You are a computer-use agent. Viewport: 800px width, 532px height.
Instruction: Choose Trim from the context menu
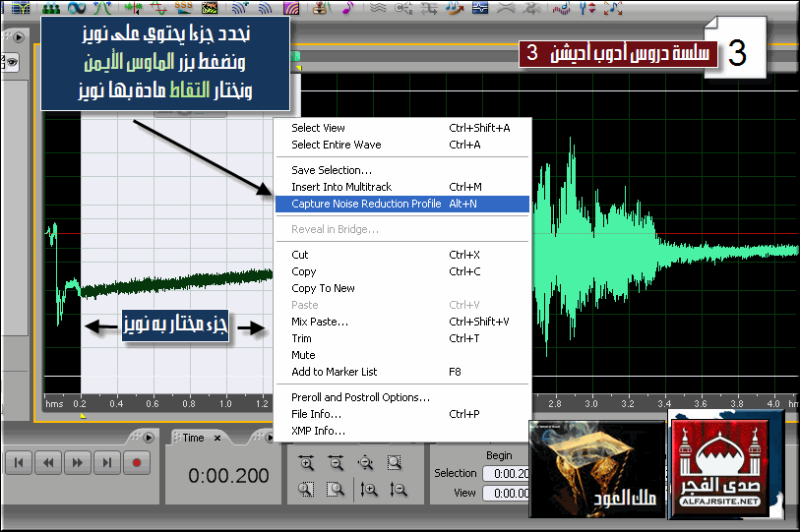[x=402, y=338]
